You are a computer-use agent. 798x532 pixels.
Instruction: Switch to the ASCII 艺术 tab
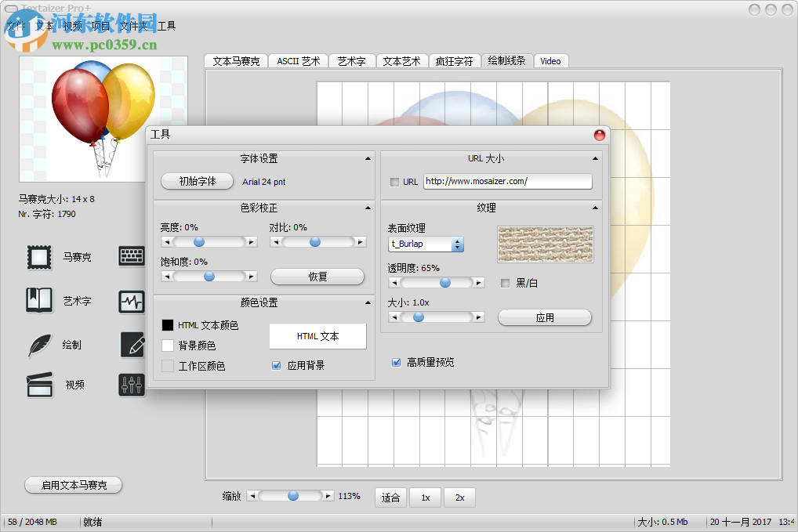[299, 60]
